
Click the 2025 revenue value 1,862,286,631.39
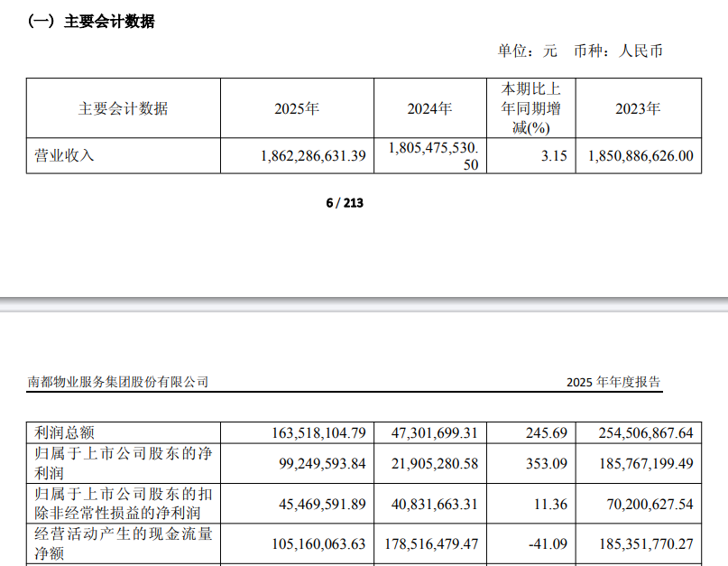(312, 156)
